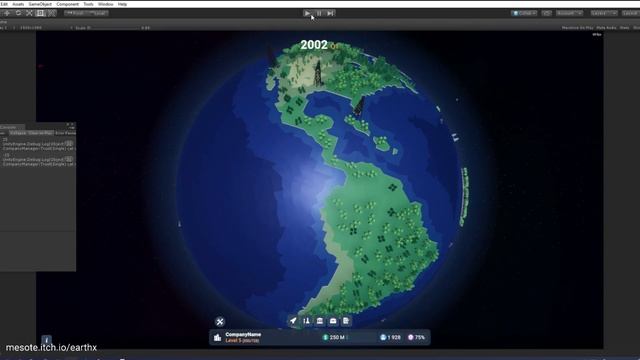
Task: Click the 75% indicator
Action: click(x=420, y=338)
